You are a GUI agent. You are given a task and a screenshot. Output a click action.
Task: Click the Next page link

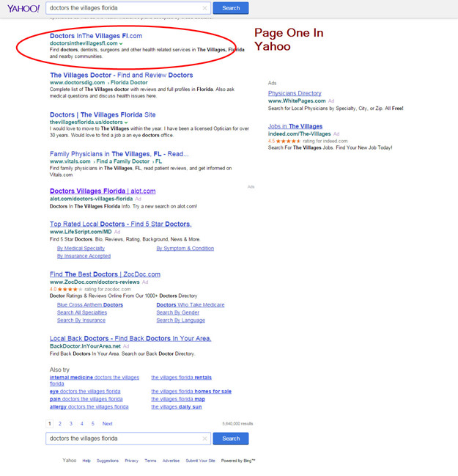(108, 424)
